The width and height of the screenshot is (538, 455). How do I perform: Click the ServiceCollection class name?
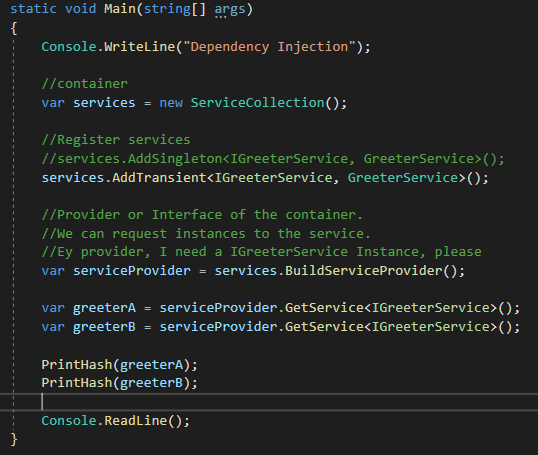(257, 103)
